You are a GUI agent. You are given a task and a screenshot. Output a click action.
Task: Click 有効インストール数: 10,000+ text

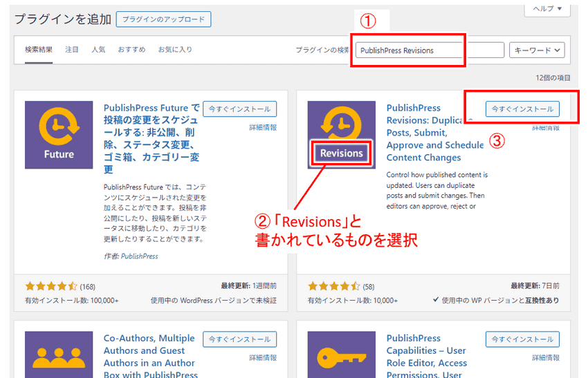[353, 301]
